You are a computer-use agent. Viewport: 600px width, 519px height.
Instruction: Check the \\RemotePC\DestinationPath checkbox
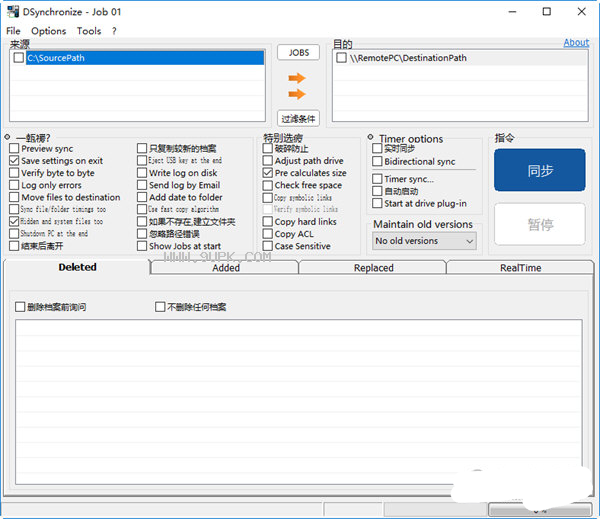(x=341, y=58)
